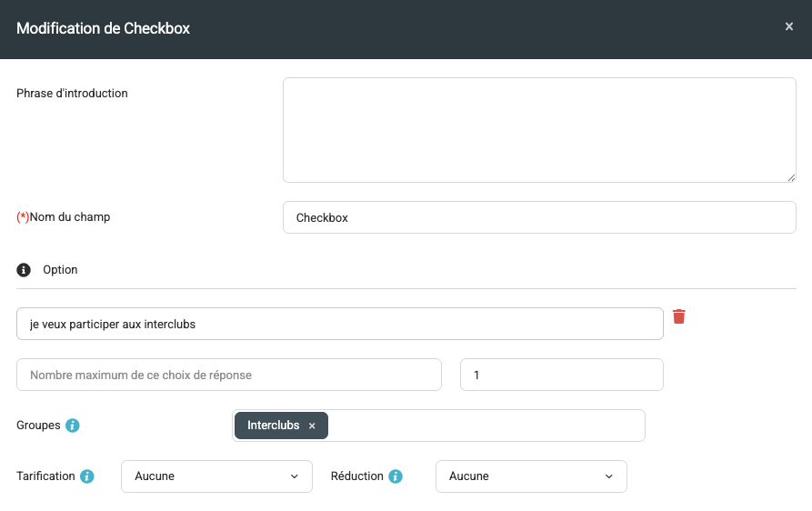The height and width of the screenshot is (511, 812).
Task: Focus the Phrase d'introduction text area
Action: [x=539, y=130]
